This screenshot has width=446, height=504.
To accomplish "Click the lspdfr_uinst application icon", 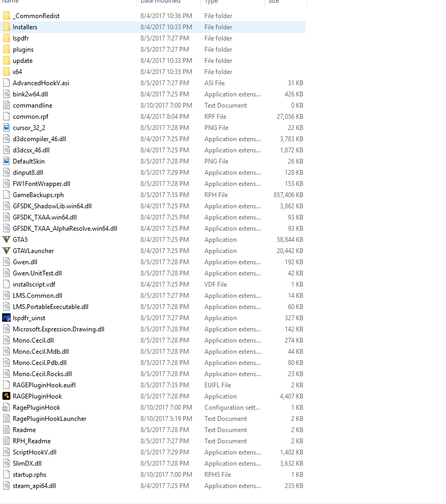I will click(6, 318).
